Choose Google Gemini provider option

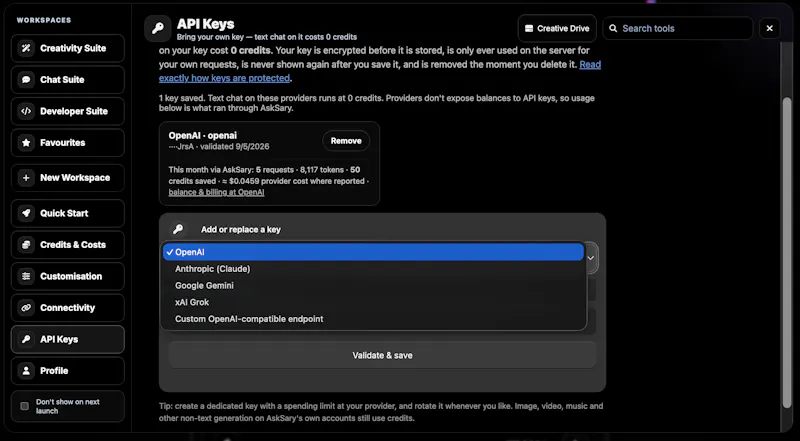373,285
